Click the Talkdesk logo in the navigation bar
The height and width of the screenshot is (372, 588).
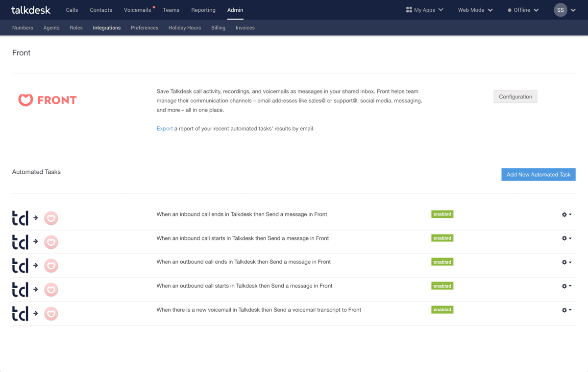pyautogui.click(x=30, y=10)
